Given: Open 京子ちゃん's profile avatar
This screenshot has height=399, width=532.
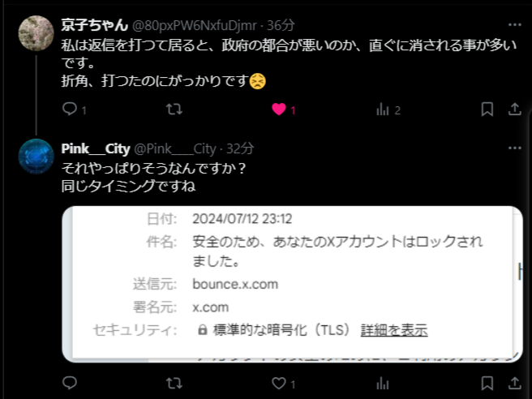Looking at the screenshot, I should pos(36,33).
